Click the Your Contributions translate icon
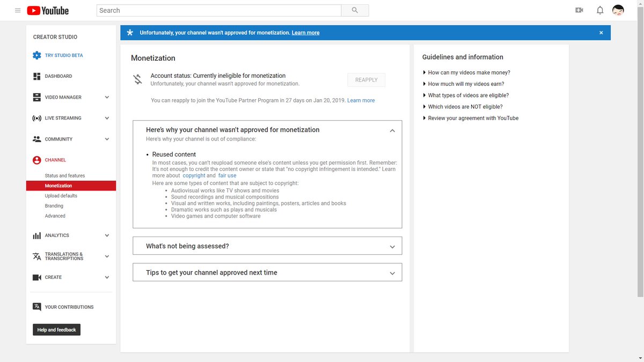 click(x=36, y=307)
